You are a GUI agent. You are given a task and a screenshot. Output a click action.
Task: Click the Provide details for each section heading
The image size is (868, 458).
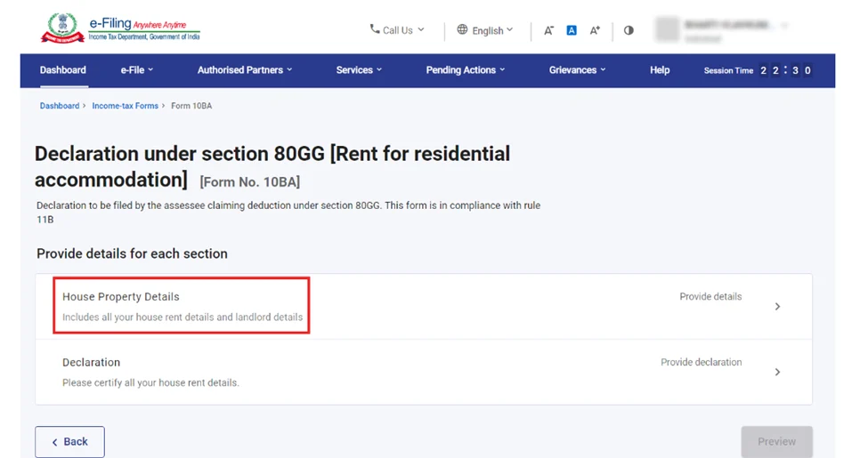pyautogui.click(x=132, y=253)
